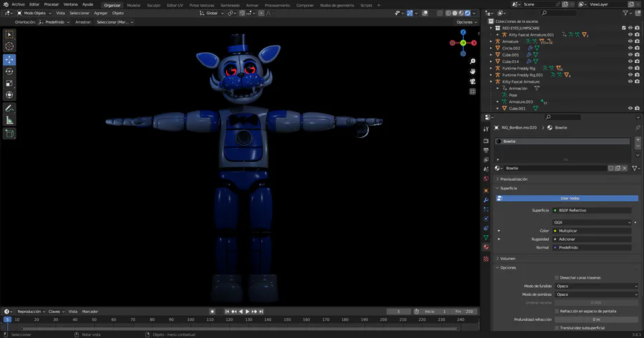This screenshot has height=338, width=644.
Task: Enable Desechar caras traseras checkbox
Action: click(557, 278)
